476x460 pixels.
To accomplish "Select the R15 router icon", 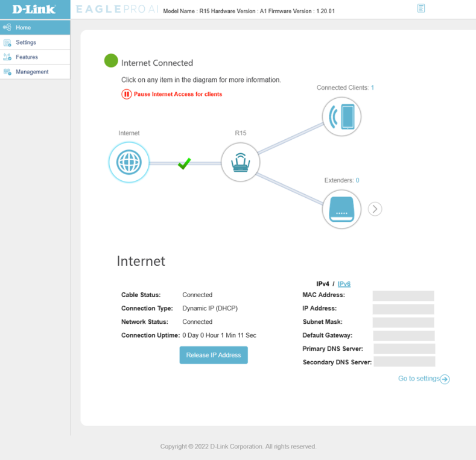I will pyautogui.click(x=240, y=162).
